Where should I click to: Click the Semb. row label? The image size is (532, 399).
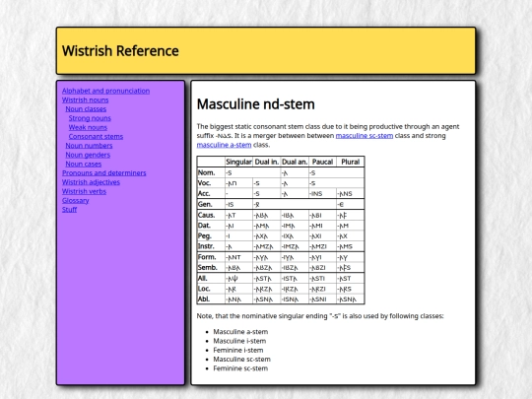coord(211,268)
